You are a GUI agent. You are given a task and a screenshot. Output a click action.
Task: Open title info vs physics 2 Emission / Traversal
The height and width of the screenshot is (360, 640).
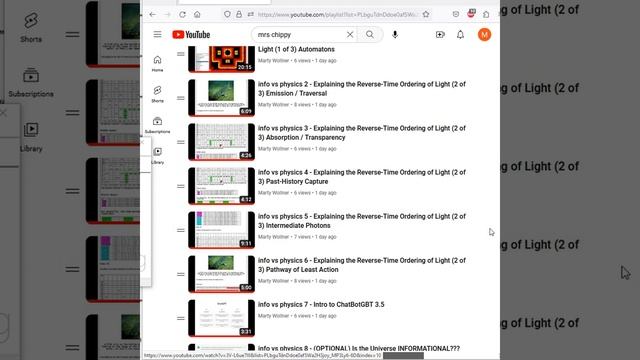click(x=362, y=89)
